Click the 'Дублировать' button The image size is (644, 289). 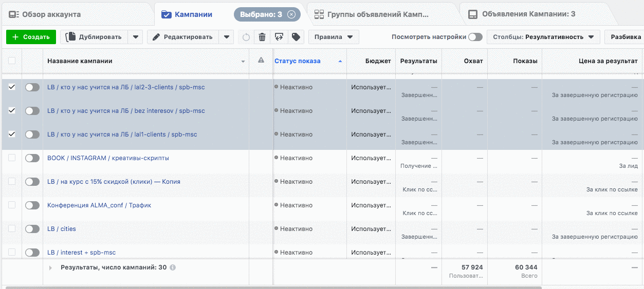point(94,37)
